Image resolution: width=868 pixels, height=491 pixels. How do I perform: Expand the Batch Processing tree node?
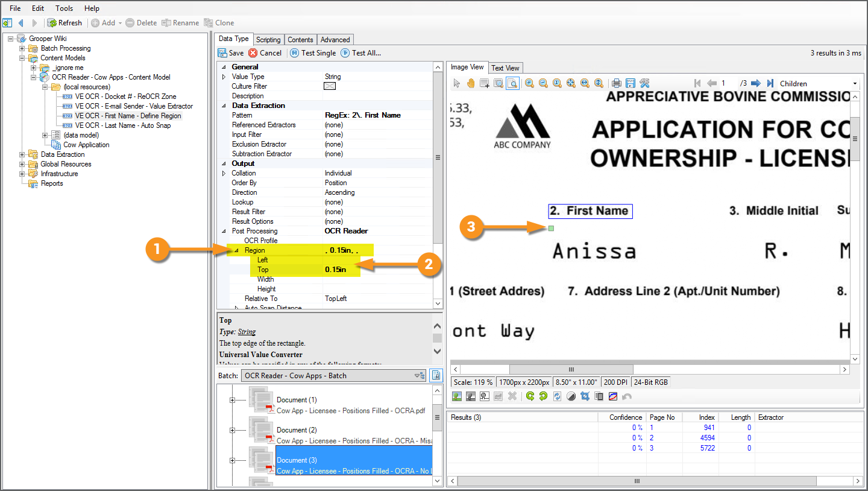pos(22,48)
